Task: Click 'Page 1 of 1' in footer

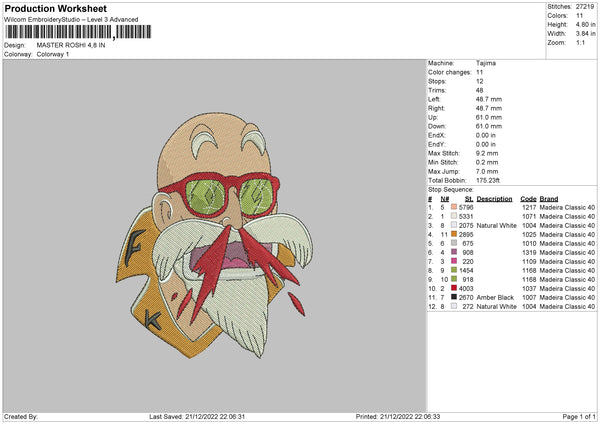Action: pos(579,416)
